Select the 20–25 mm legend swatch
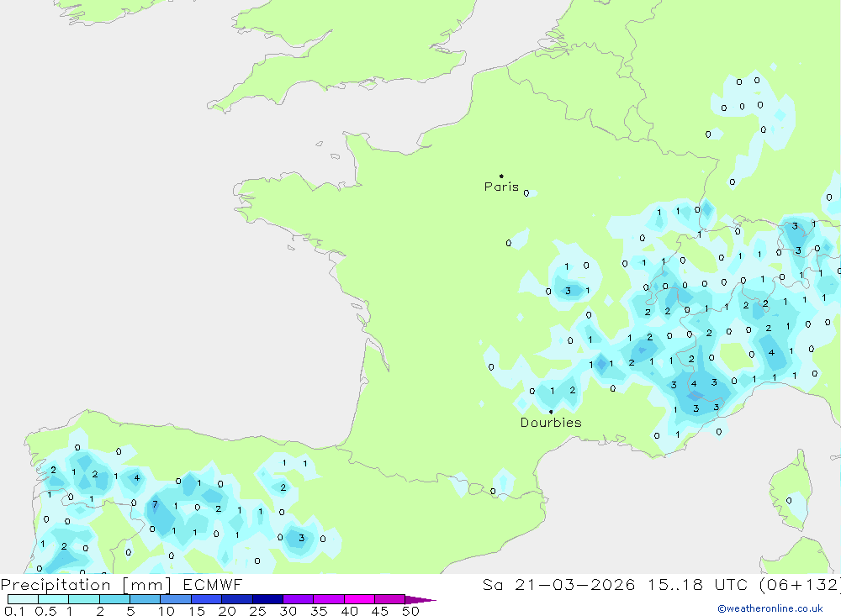 coord(236,599)
